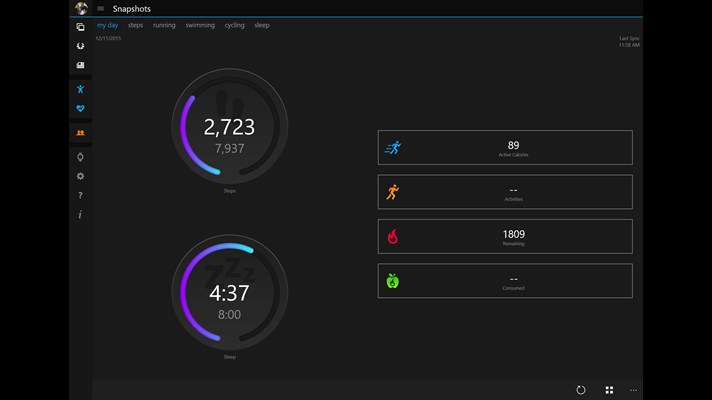712x400 pixels.
Task: Open the Active Calories tile
Action: pyautogui.click(x=505, y=147)
